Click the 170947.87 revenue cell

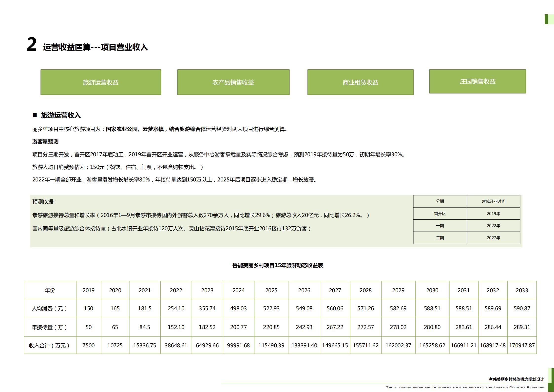tap(522, 345)
